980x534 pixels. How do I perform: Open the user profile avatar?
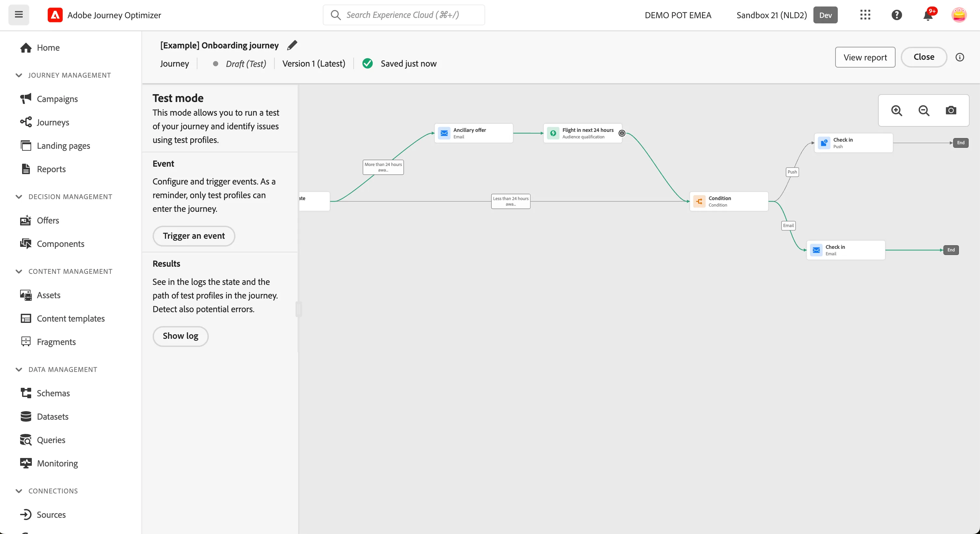coord(959,15)
